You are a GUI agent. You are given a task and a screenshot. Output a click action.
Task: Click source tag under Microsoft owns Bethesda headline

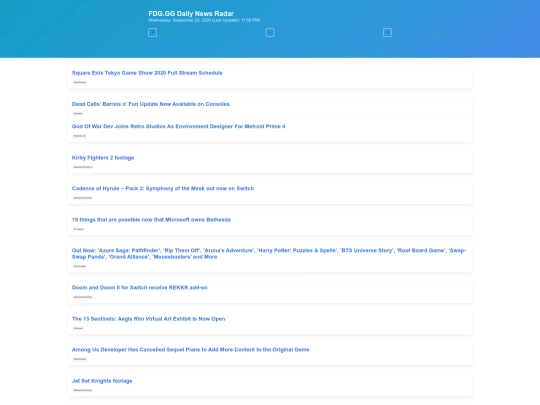tap(79, 229)
